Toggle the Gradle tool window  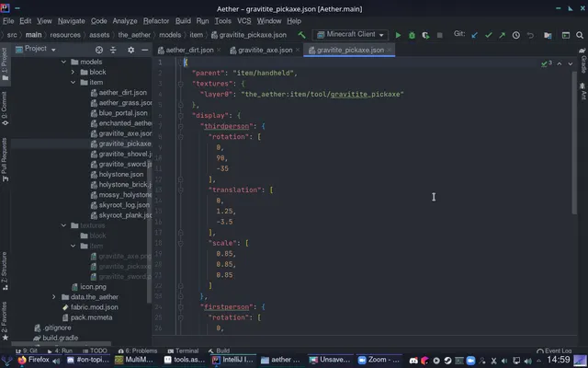pyautogui.click(x=583, y=61)
